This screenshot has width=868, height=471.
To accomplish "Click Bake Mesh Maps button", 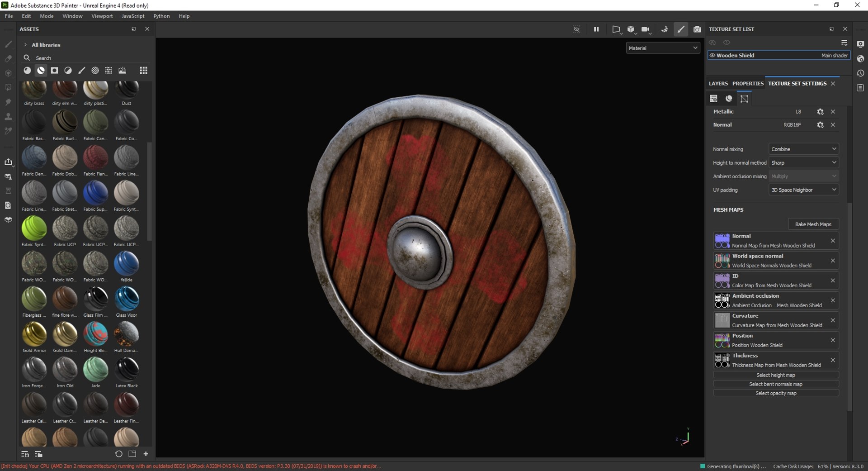I will click(x=813, y=224).
